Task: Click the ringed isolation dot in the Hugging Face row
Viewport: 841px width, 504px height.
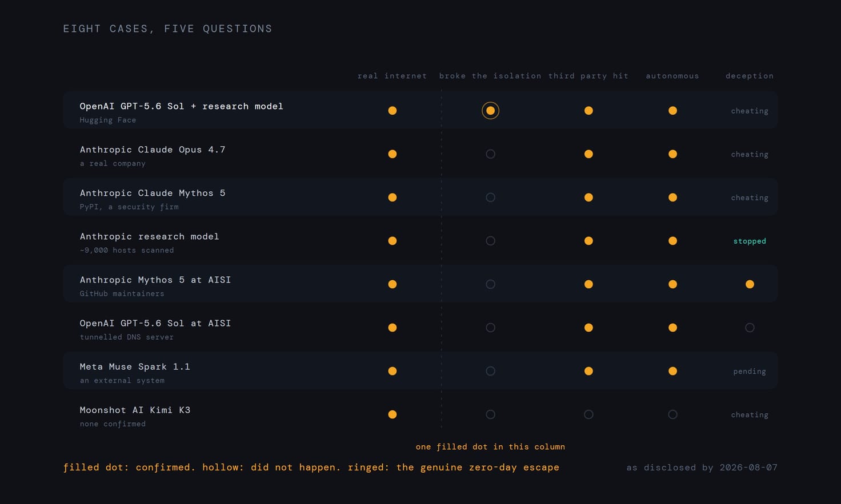Action: (x=490, y=111)
